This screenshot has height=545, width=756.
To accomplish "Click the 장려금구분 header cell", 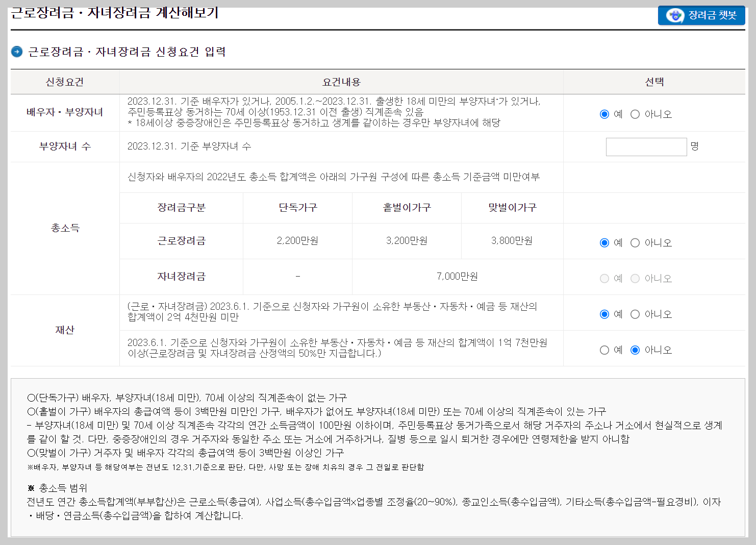I will click(181, 208).
